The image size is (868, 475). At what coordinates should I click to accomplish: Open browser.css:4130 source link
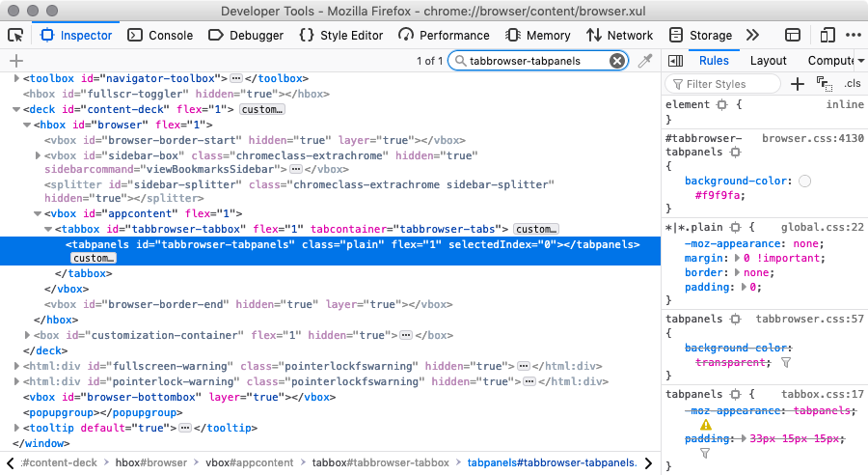coord(812,139)
